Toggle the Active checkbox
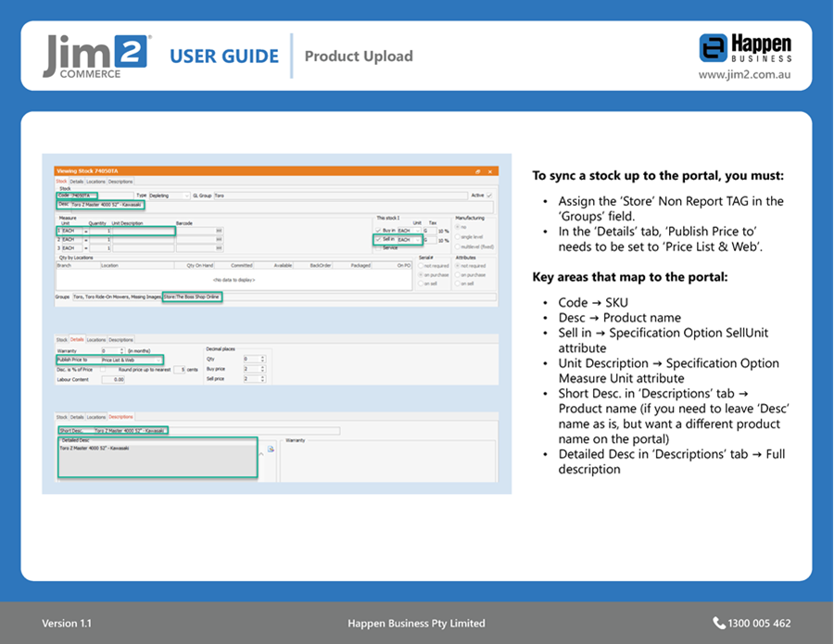 pos(488,196)
